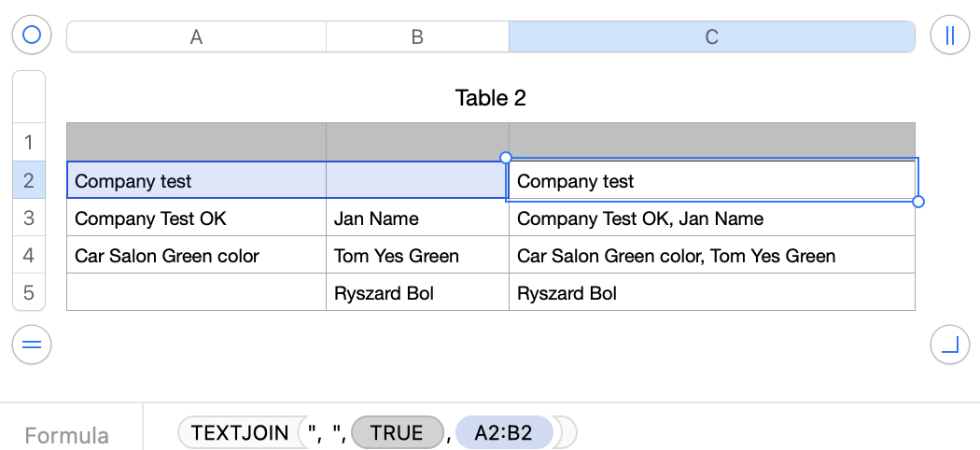Image resolution: width=980 pixels, height=450 pixels.
Task: Click the add-column handle at top right
Action: point(949,35)
